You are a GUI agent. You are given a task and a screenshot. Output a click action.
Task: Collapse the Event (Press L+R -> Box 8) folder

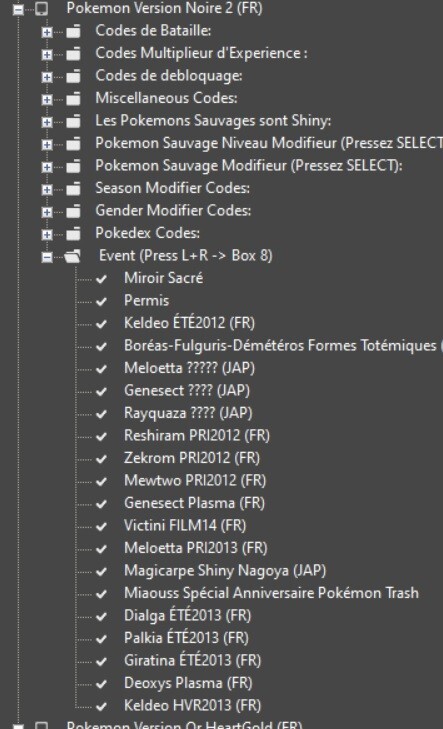click(x=46, y=257)
